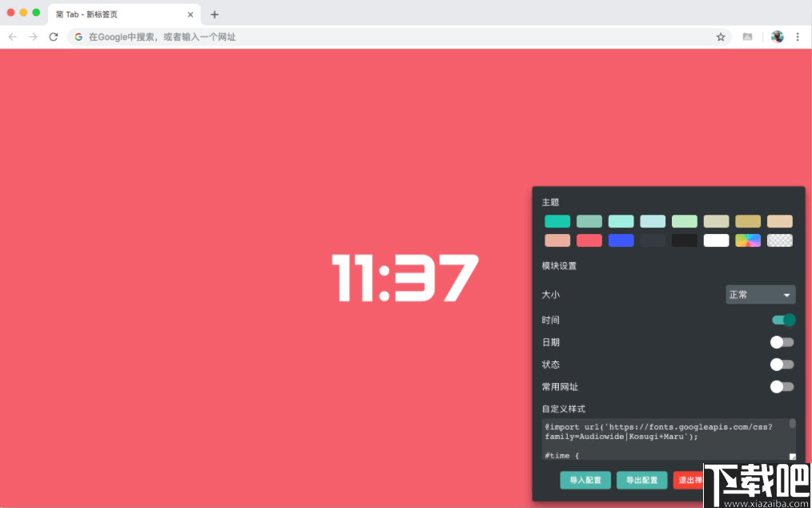Click the back navigation arrow
This screenshot has width=812, height=508.
[12, 36]
